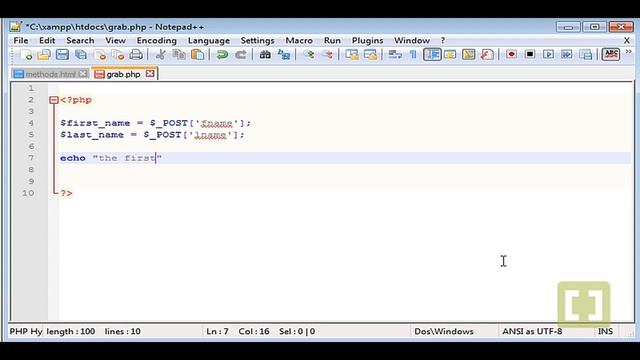Open the Settings menu
Screen dimensions: 640x360
point(257,40)
